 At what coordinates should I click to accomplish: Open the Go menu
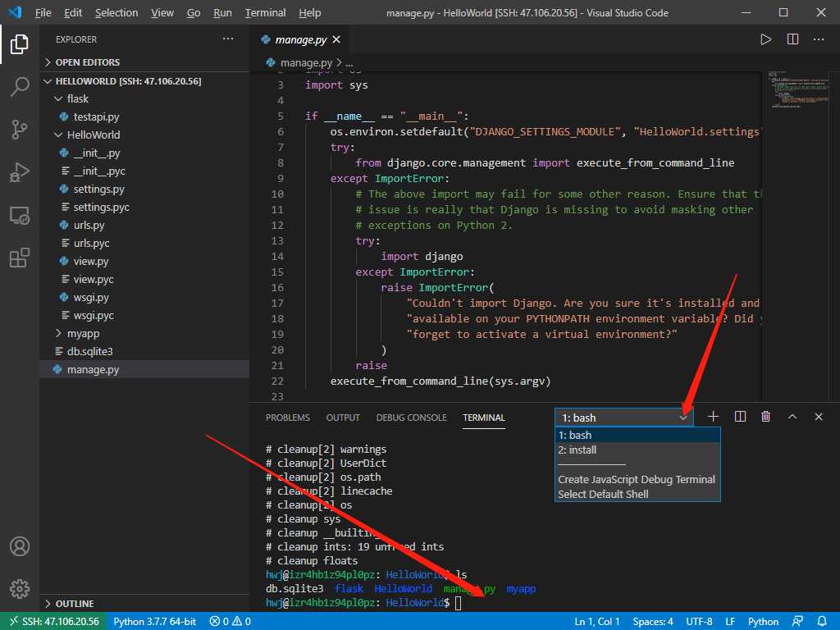coord(194,12)
